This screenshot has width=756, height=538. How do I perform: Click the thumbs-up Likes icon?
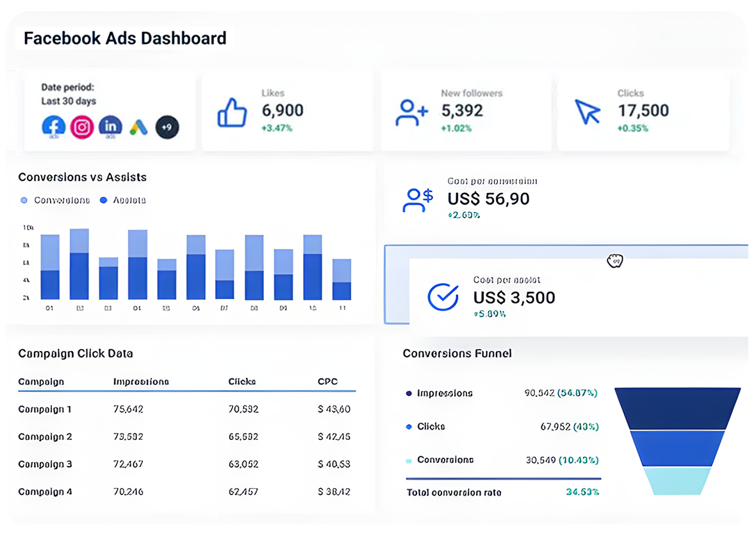tap(232, 112)
